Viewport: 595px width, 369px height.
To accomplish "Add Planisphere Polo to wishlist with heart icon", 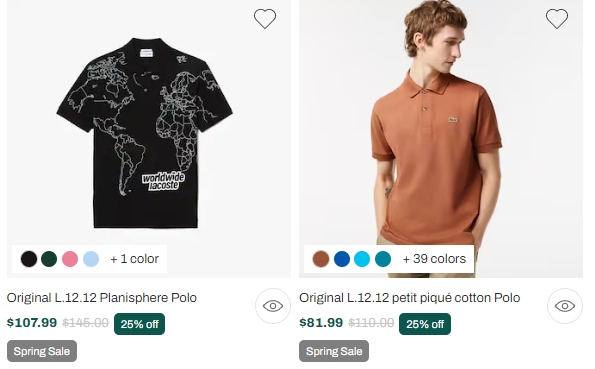I will click(264, 19).
